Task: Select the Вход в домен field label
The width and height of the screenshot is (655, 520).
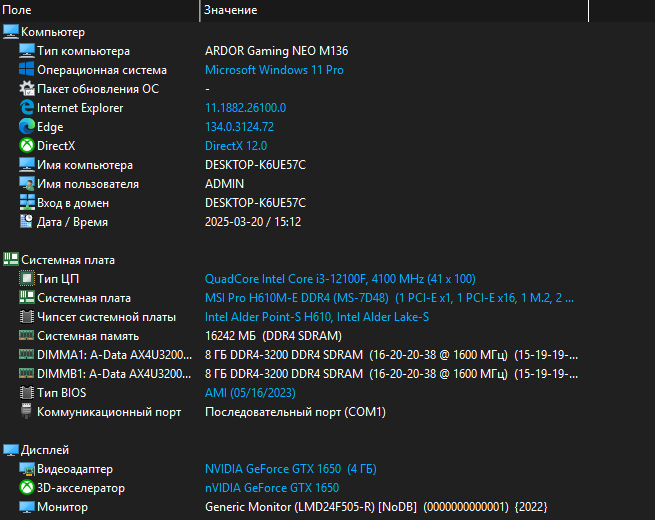Action: [73, 203]
